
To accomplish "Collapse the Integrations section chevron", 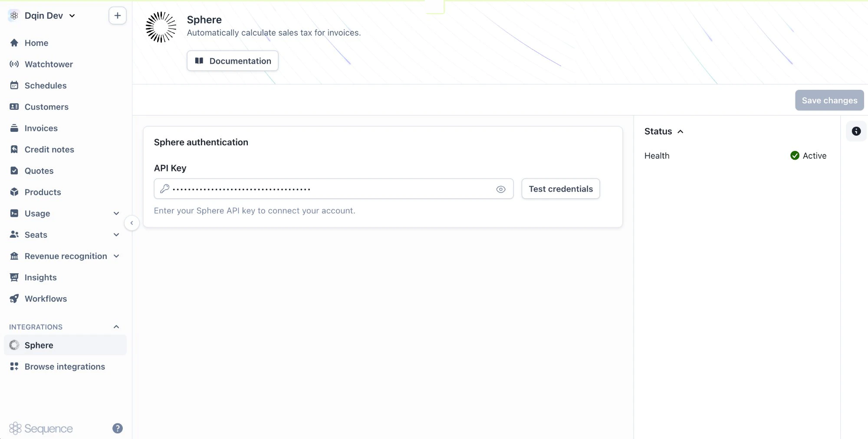I will coord(116,327).
